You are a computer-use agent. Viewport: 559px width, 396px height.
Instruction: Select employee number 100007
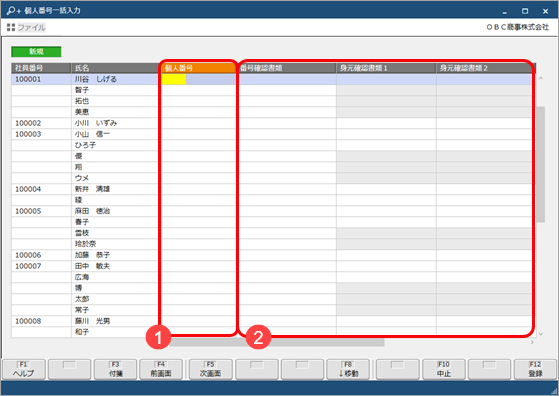(28, 266)
